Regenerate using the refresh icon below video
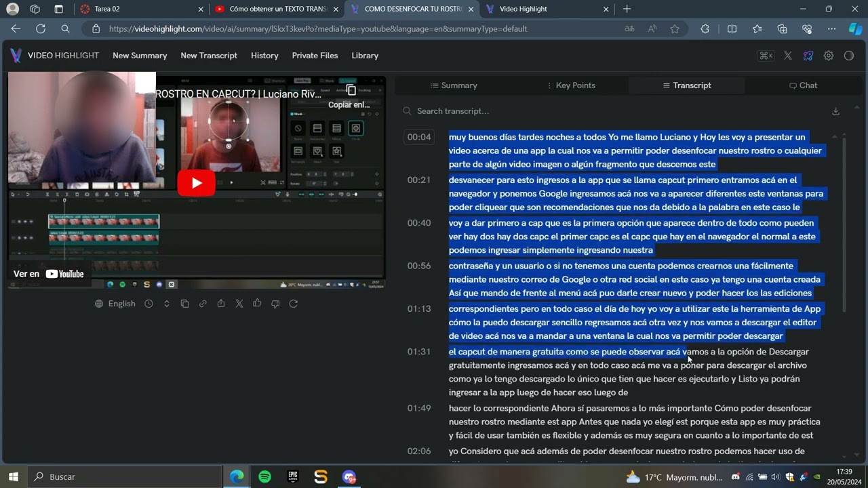This screenshot has height=488, width=868. coord(294,304)
